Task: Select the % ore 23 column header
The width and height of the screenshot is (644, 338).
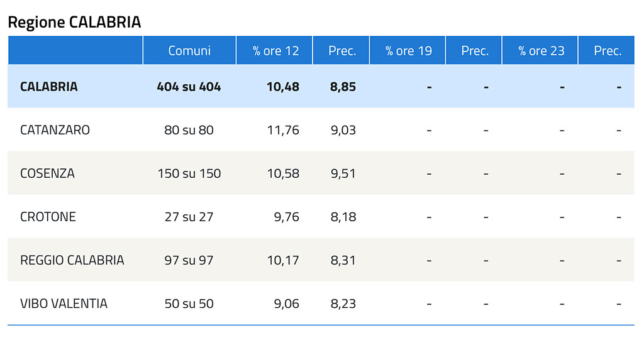Action: tap(540, 50)
